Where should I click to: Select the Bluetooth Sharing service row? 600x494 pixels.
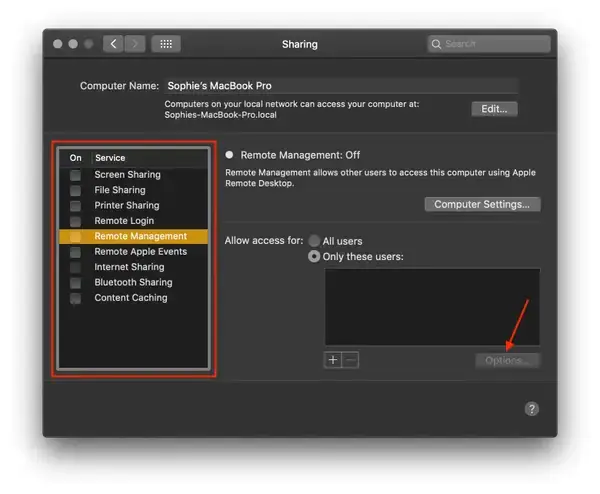click(134, 282)
